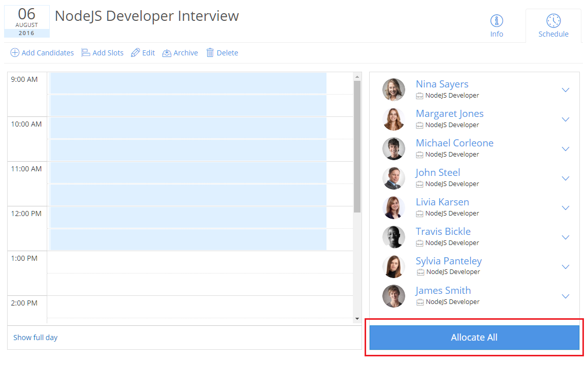Open Margaret Jones profile link

(449, 113)
